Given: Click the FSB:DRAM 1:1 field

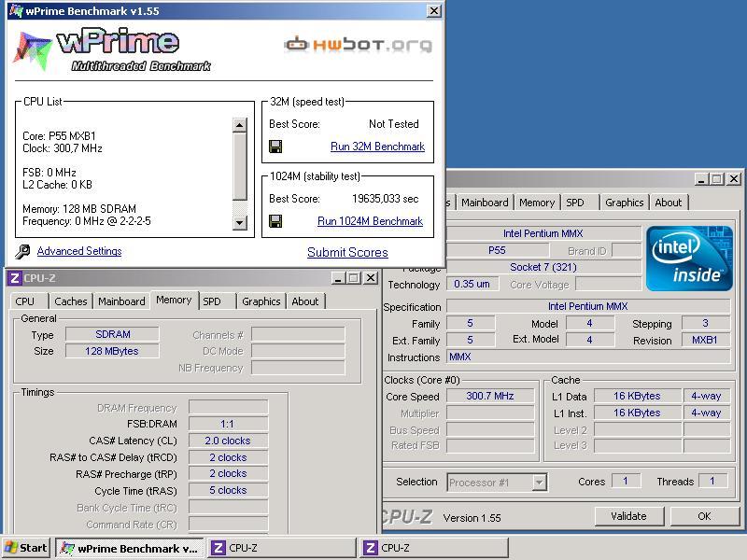Looking at the screenshot, I should tap(228, 424).
